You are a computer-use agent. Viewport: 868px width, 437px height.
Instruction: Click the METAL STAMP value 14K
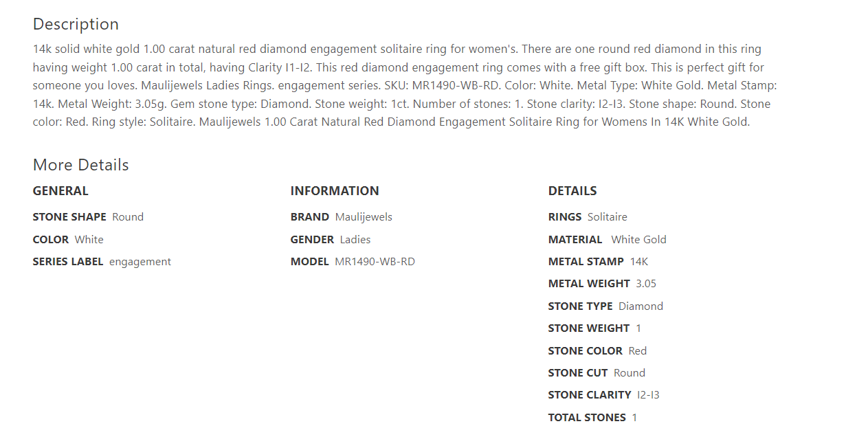point(639,262)
